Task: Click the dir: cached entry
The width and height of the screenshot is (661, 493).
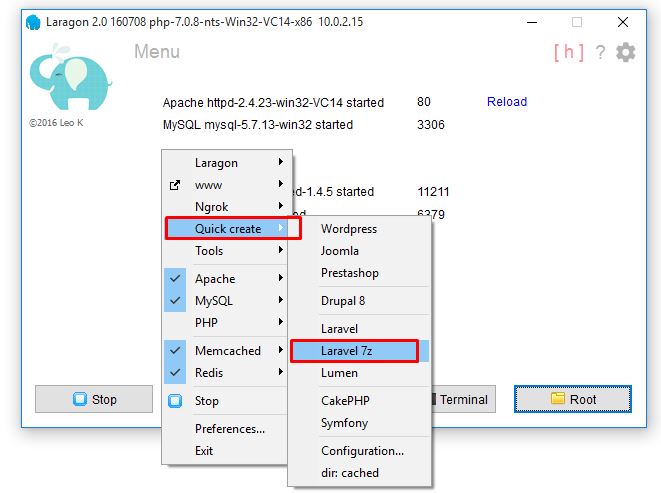Action: (359, 473)
